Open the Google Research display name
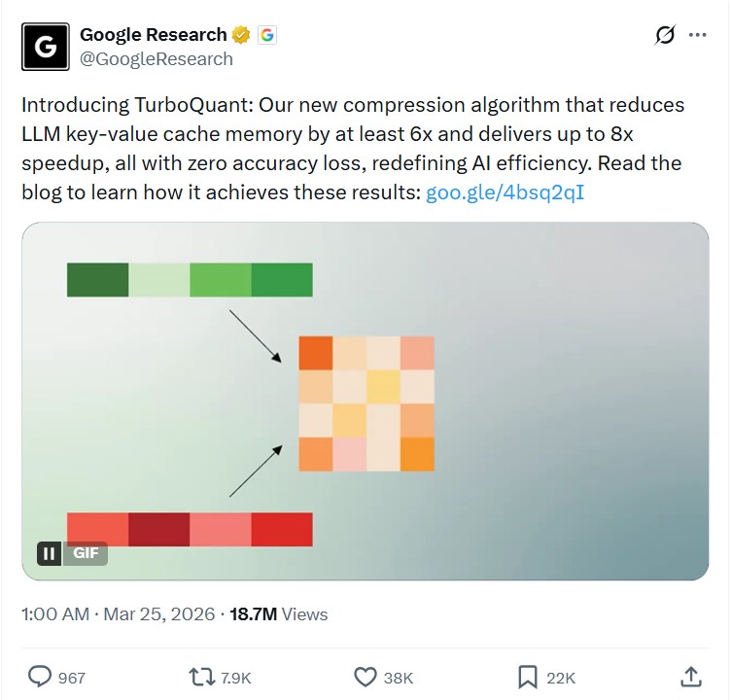The height and width of the screenshot is (700, 731). [153, 35]
